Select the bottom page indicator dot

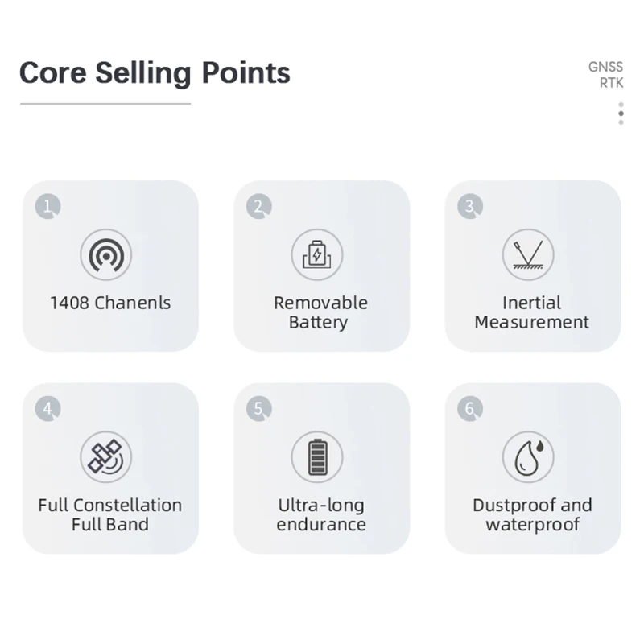coord(621,122)
